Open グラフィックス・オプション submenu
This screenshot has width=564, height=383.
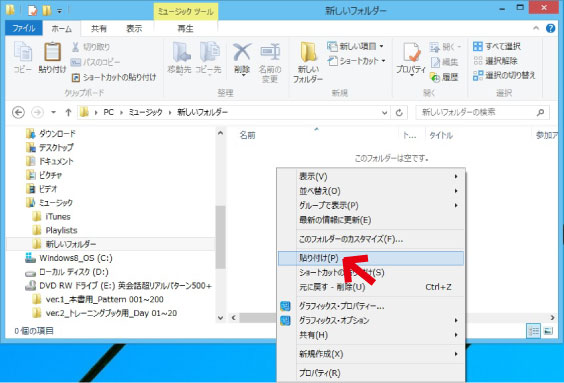(371, 320)
